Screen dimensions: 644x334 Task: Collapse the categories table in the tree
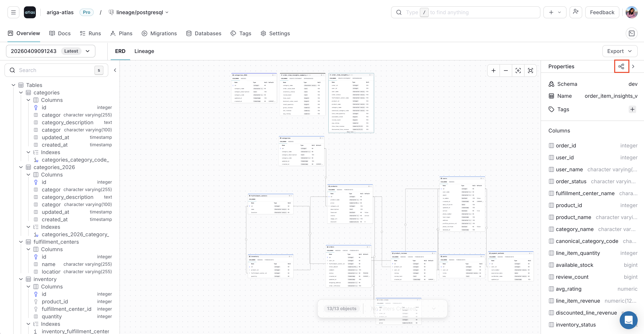tap(21, 92)
